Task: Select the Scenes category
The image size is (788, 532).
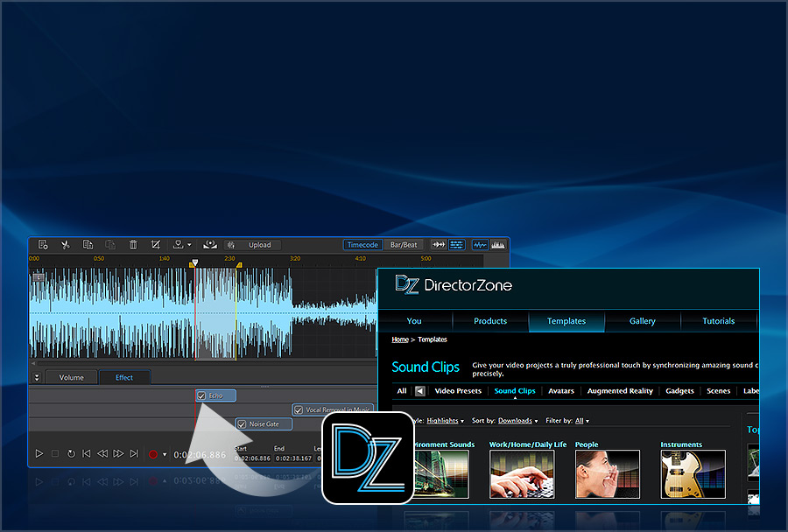Action: pyautogui.click(x=718, y=391)
